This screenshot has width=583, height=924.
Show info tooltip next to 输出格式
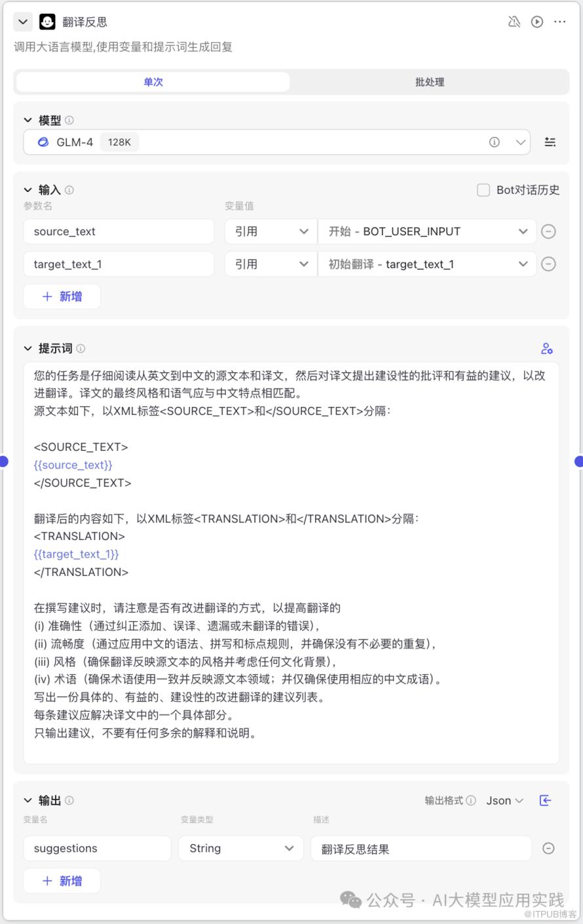(x=471, y=800)
